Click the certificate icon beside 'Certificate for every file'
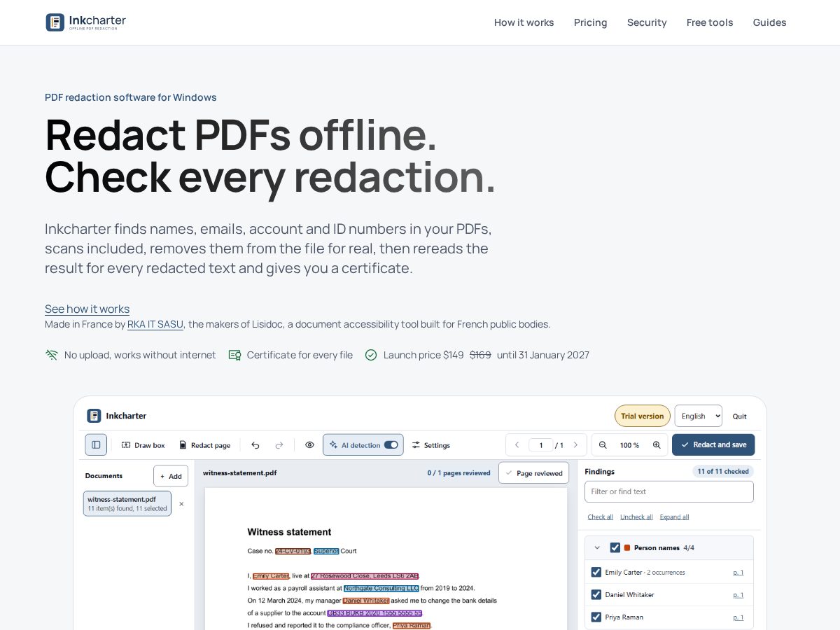 tap(234, 355)
